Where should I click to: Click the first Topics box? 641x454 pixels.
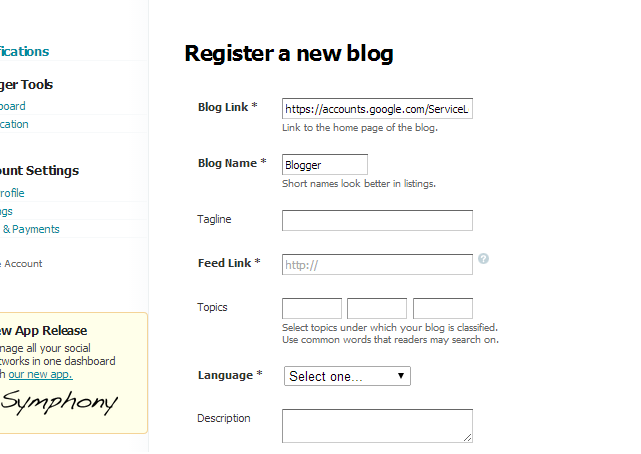(312, 308)
